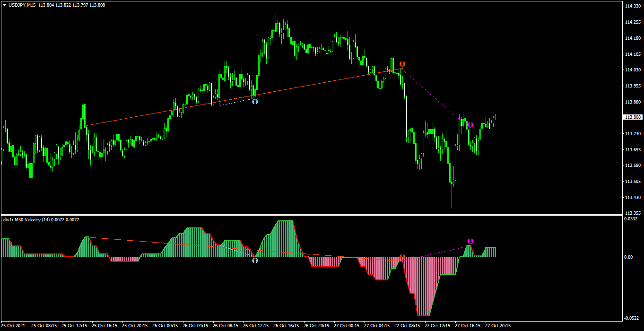
Task: Click the magenta arrow marker on price chart
Action: (470, 125)
